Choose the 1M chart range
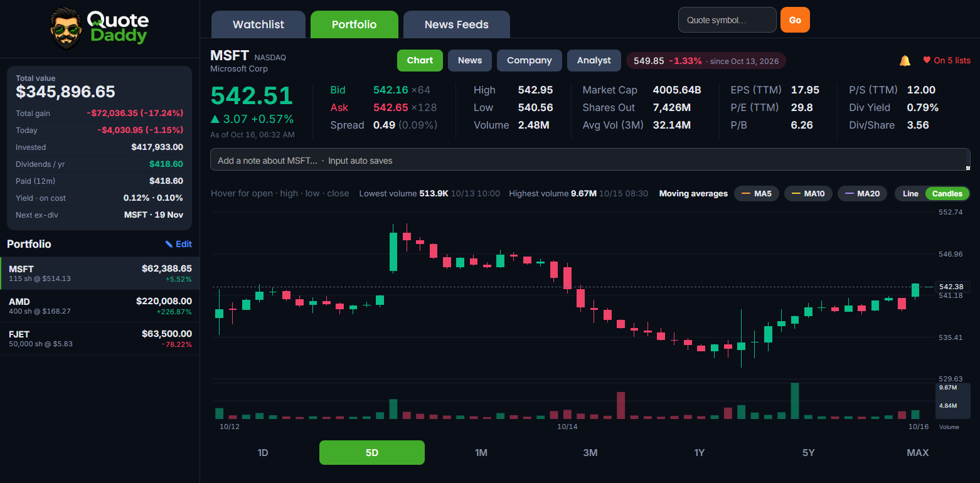 click(x=481, y=452)
